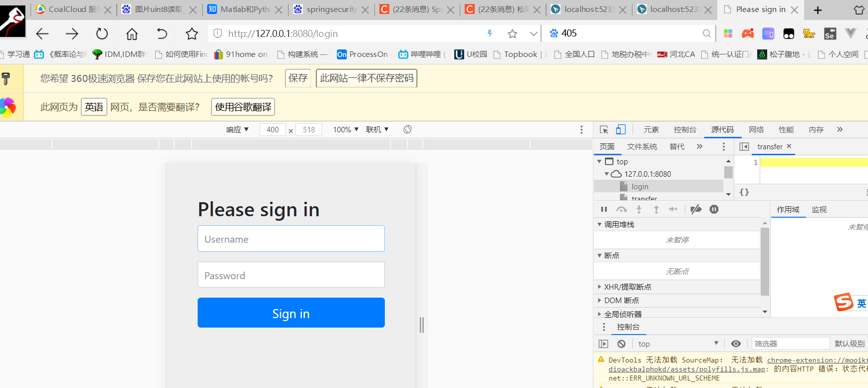The image size is (868, 388).
Task: Pause script execution in the debugger
Action: pos(604,209)
